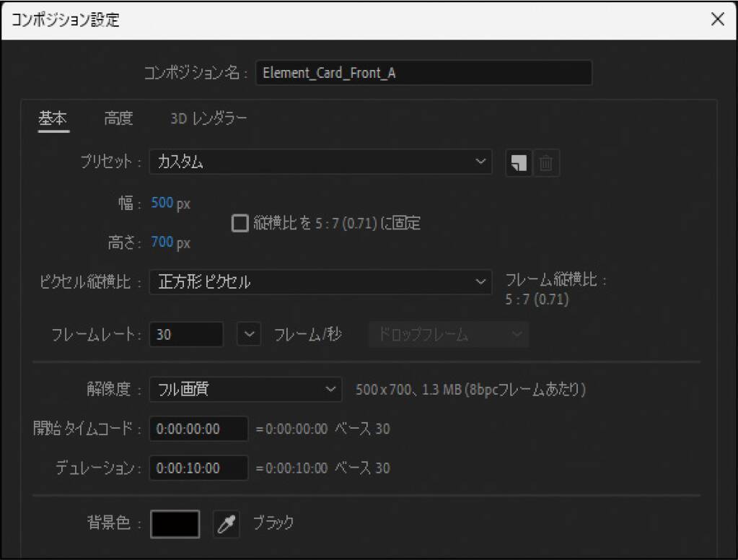Click the デュレーション timecode field
The height and width of the screenshot is (560, 738).
point(198,468)
